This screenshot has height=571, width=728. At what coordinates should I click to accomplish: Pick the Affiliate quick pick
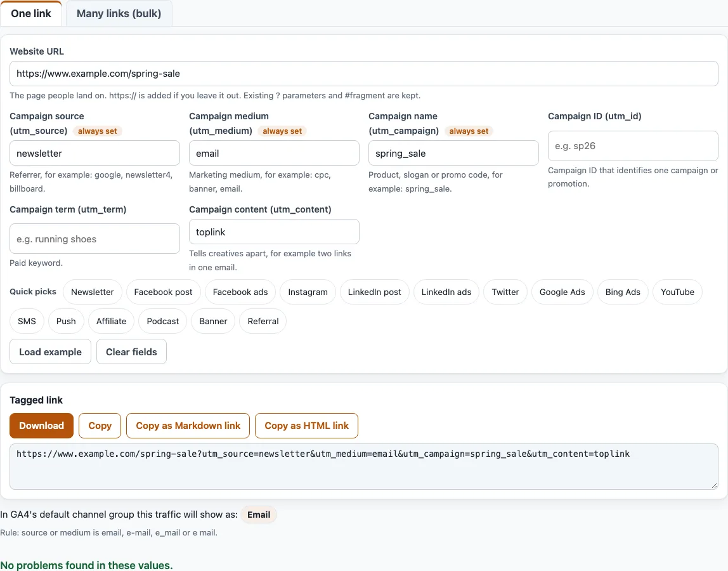[111, 321]
